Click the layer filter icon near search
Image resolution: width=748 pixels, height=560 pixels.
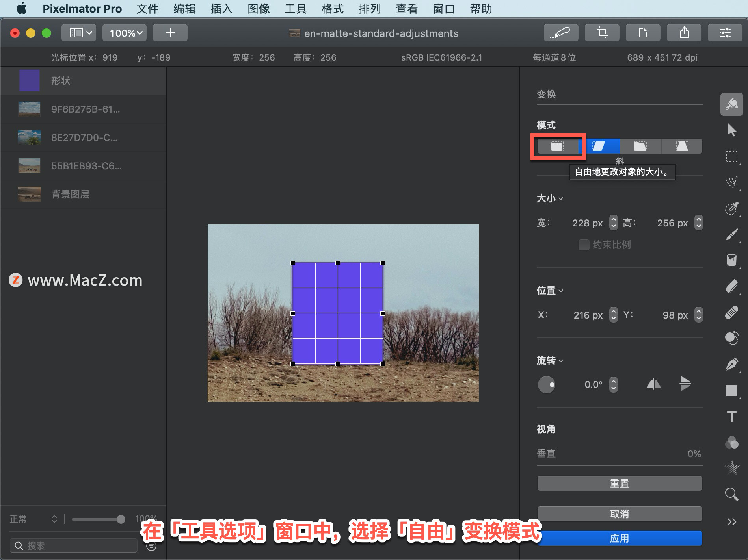pyautogui.click(x=151, y=546)
